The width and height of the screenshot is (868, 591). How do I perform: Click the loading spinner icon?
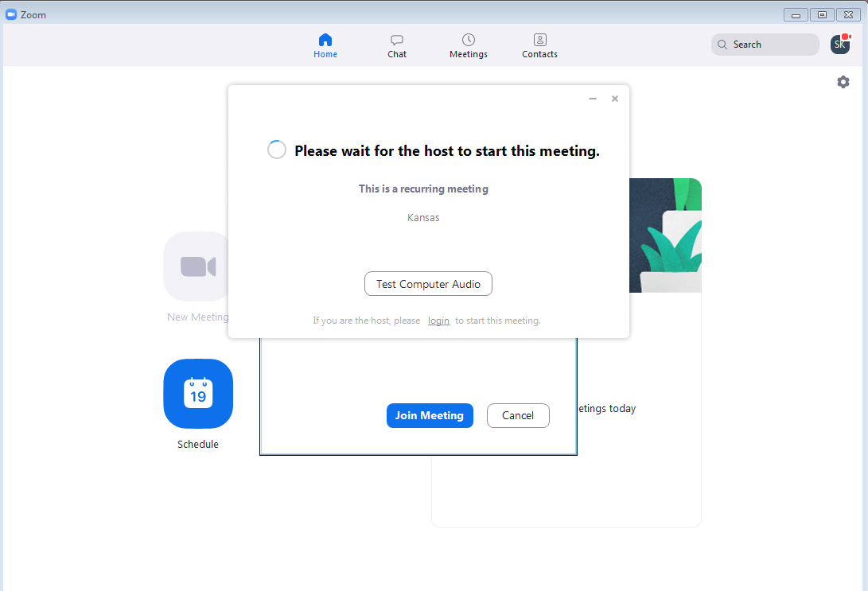coord(277,150)
